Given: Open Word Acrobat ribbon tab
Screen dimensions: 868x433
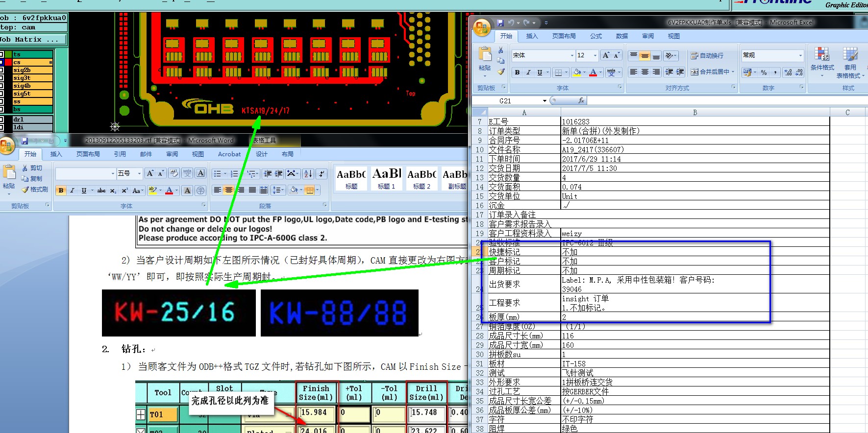Looking at the screenshot, I should click(229, 154).
